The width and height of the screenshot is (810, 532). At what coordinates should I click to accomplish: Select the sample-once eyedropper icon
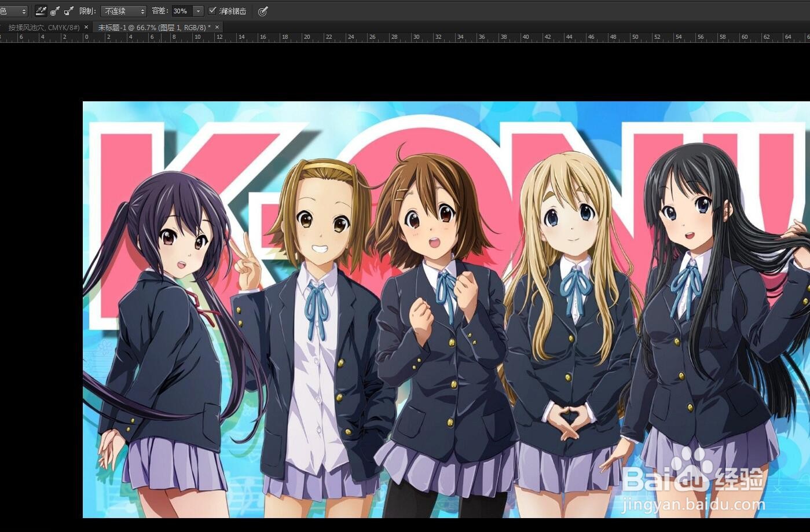55,11
